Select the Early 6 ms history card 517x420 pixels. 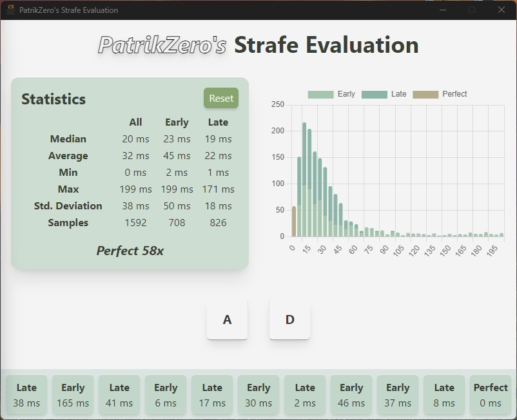point(166,395)
